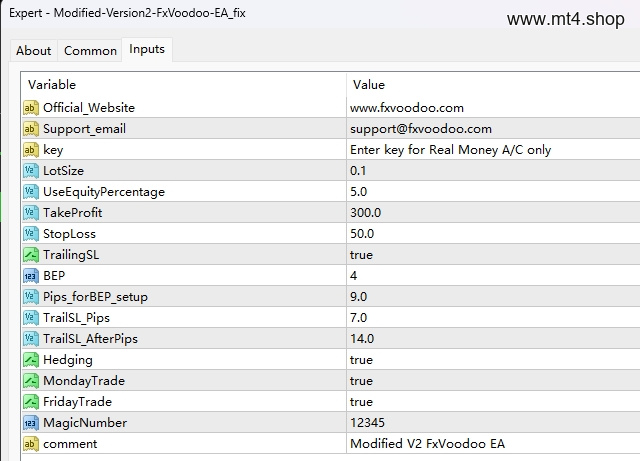Click the integer icon beside BEP

point(31,276)
